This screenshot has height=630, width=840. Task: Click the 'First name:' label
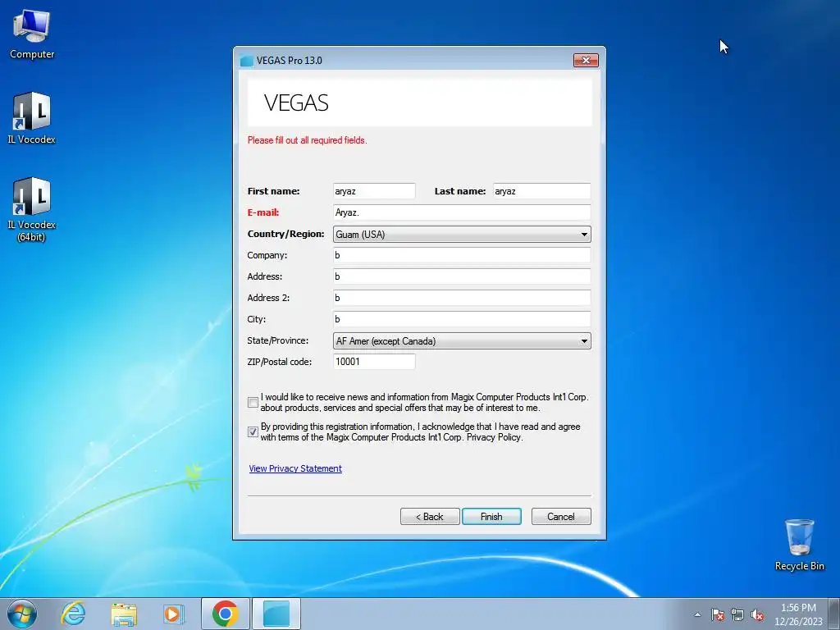(x=273, y=191)
